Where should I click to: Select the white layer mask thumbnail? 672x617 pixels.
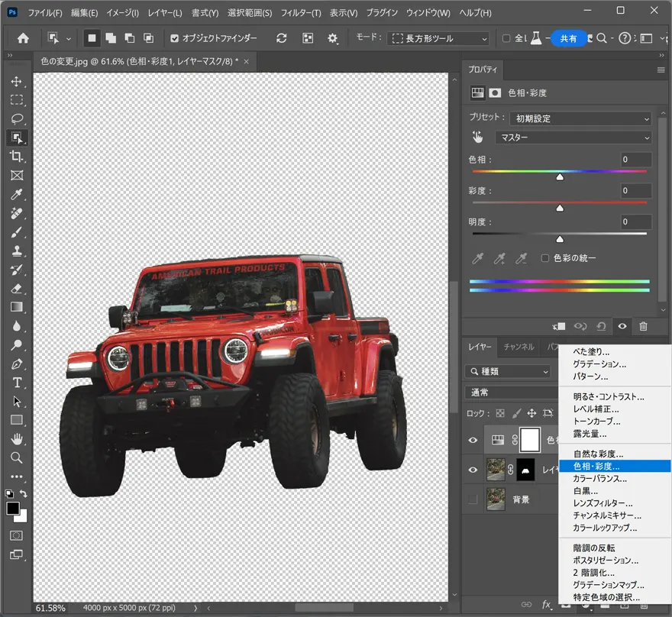click(x=530, y=440)
